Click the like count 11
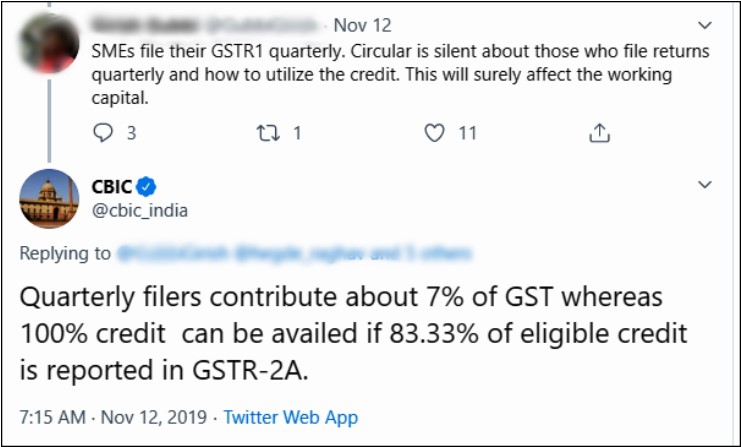 pyautogui.click(x=467, y=133)
